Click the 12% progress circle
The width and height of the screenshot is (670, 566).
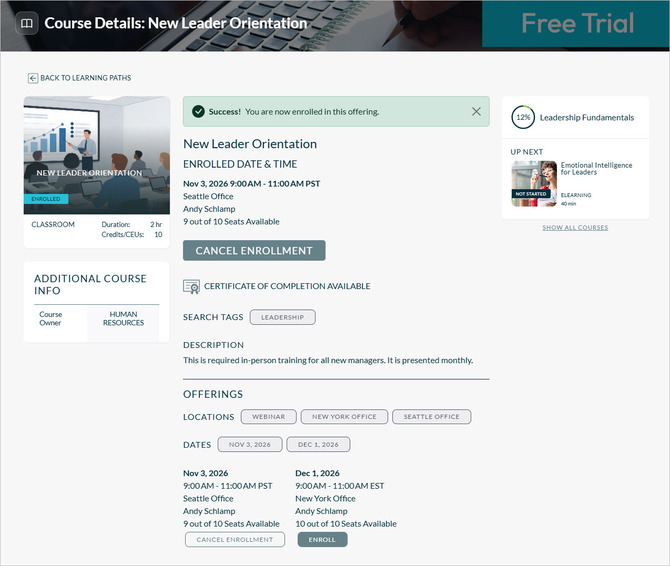point(523,117)
